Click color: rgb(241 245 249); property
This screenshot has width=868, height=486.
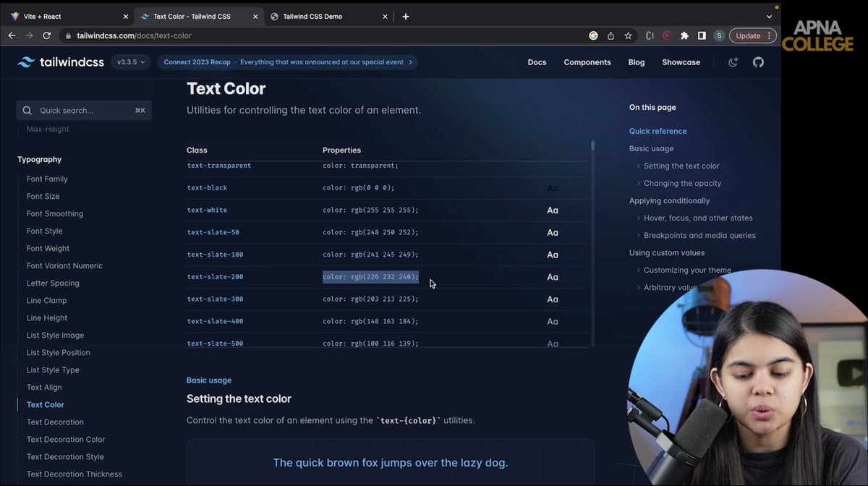coord(370,255)
